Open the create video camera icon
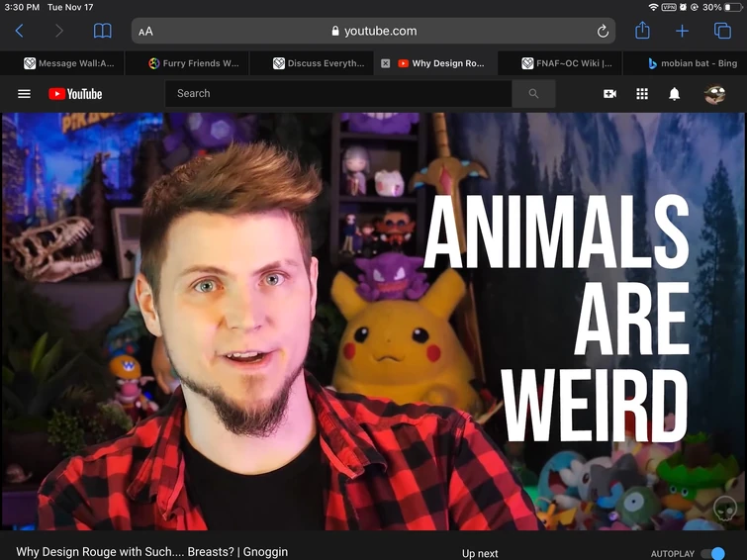This screenshot has width=747, height=560. 609,94
